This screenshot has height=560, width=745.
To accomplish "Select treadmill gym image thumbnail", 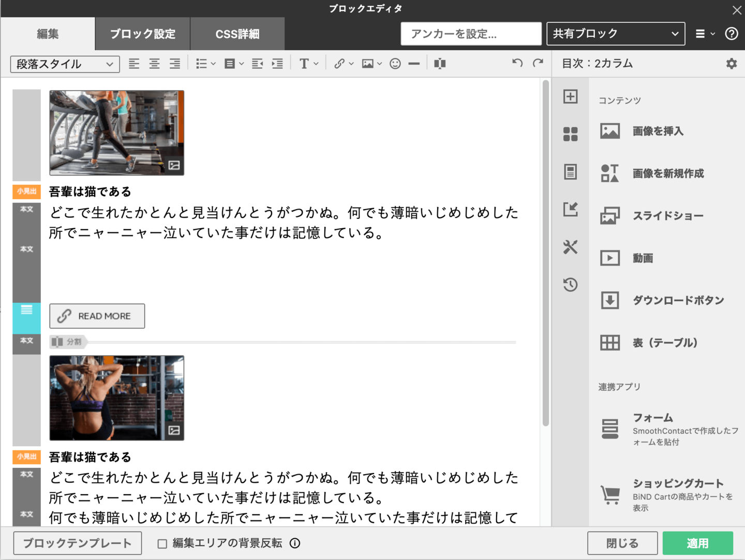I will click(x=117, y=133).
